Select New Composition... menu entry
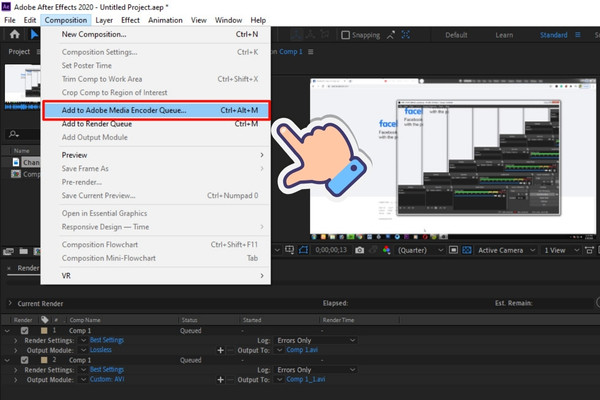 pyautogui.click(x=156, y=34)
